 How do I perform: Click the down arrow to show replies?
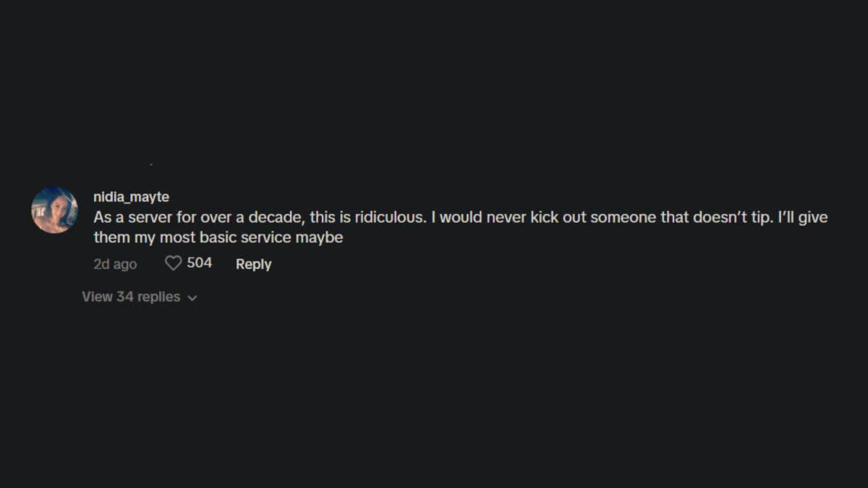point(192,298)
